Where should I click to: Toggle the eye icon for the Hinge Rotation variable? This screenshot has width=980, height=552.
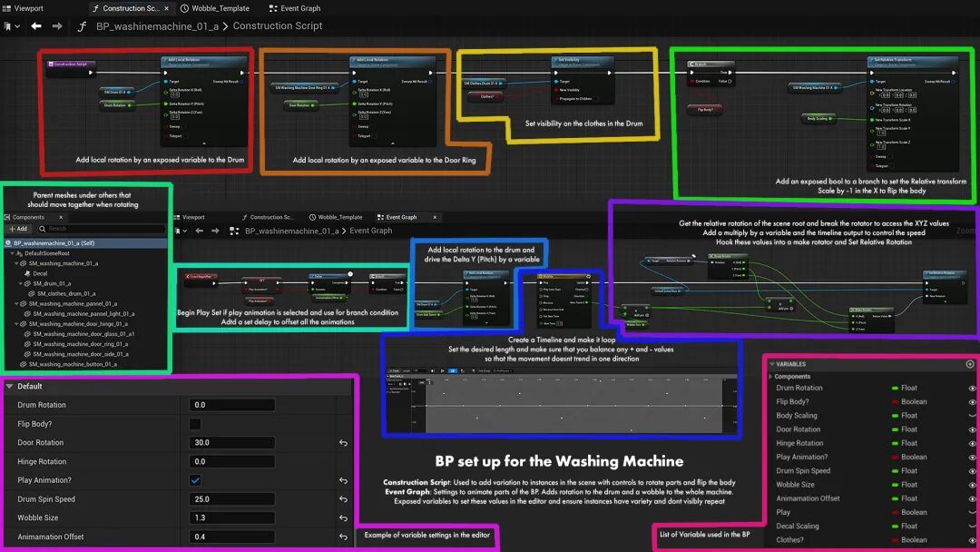pos(972,443)
